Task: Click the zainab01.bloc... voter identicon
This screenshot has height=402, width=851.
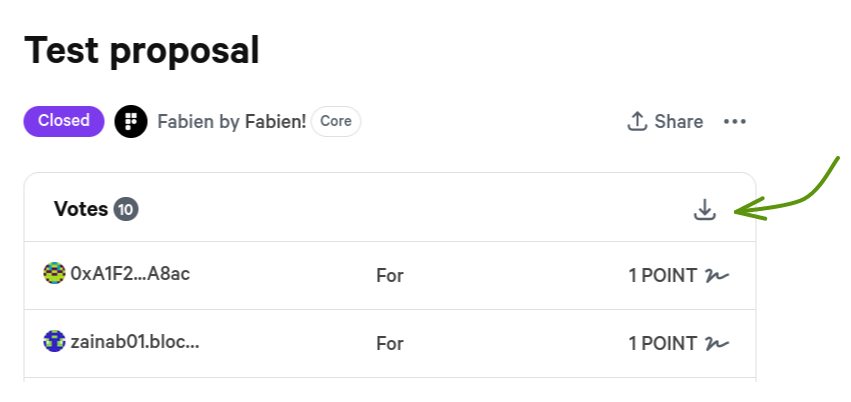Action: point(55,341)
